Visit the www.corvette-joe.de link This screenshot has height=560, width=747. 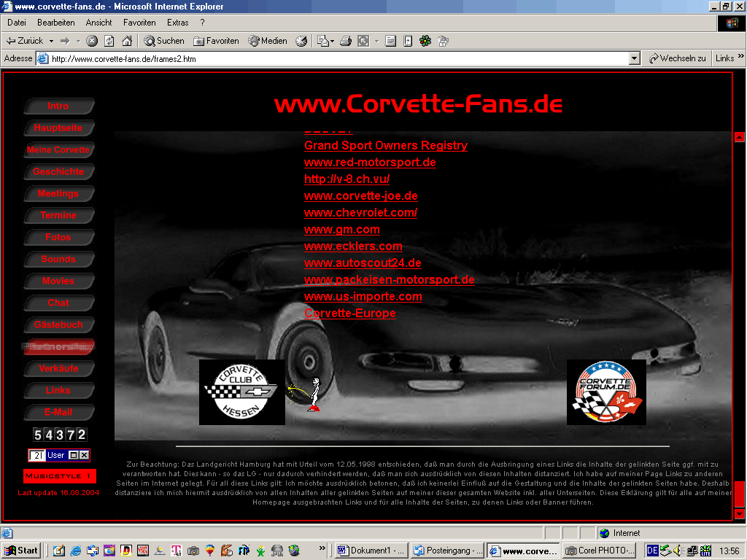click(361, 195)
